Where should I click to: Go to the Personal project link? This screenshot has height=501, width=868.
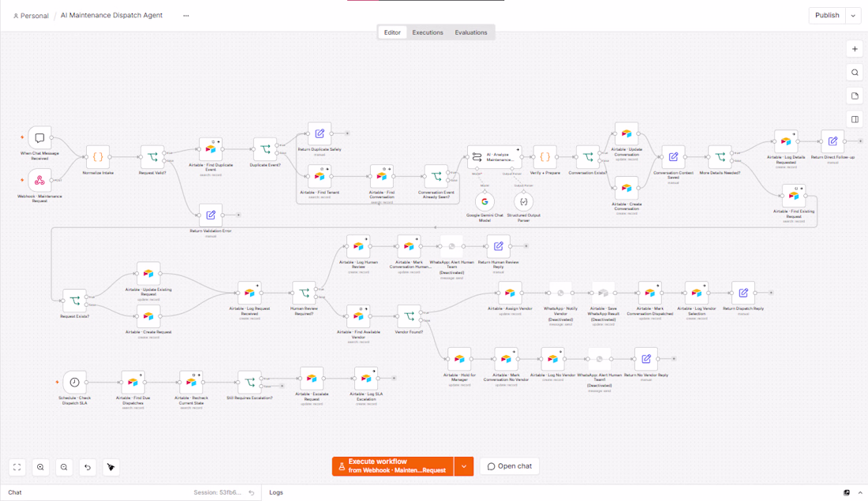[31, 16]
